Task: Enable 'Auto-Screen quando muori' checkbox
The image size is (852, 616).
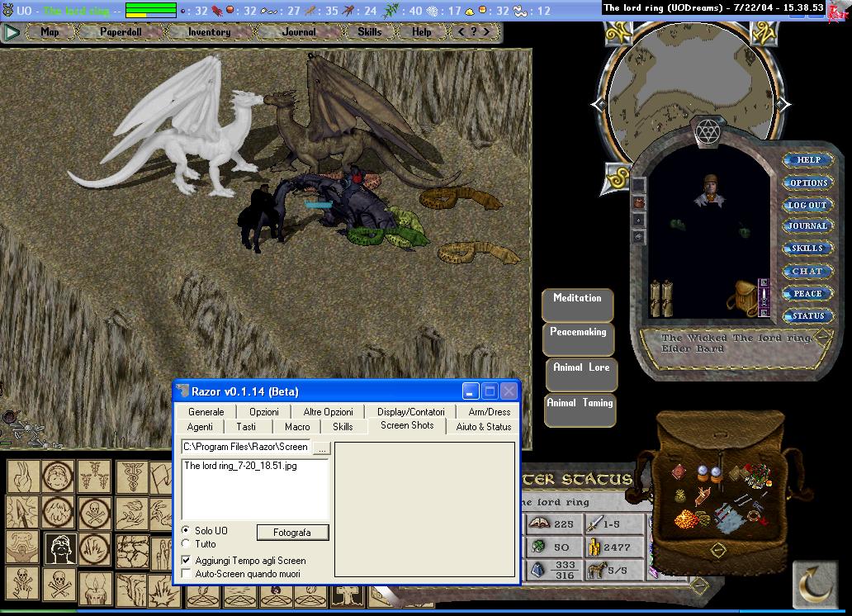Action: click(187, 574)
